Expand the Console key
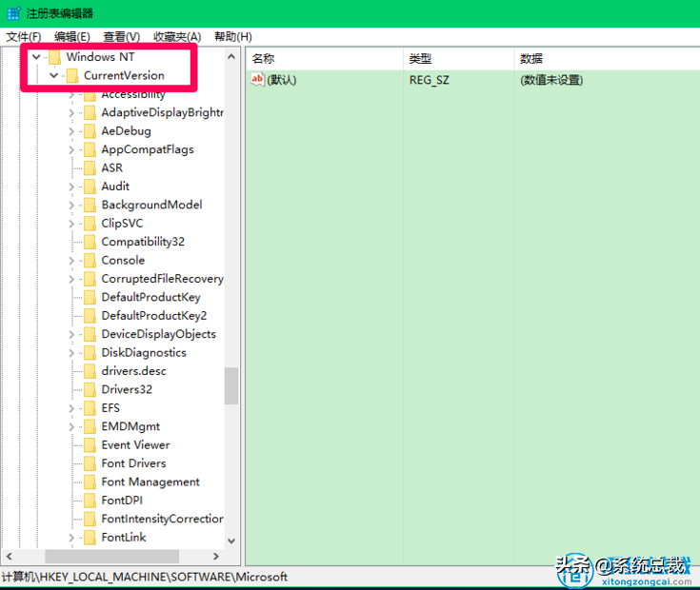 click(71, 261)
